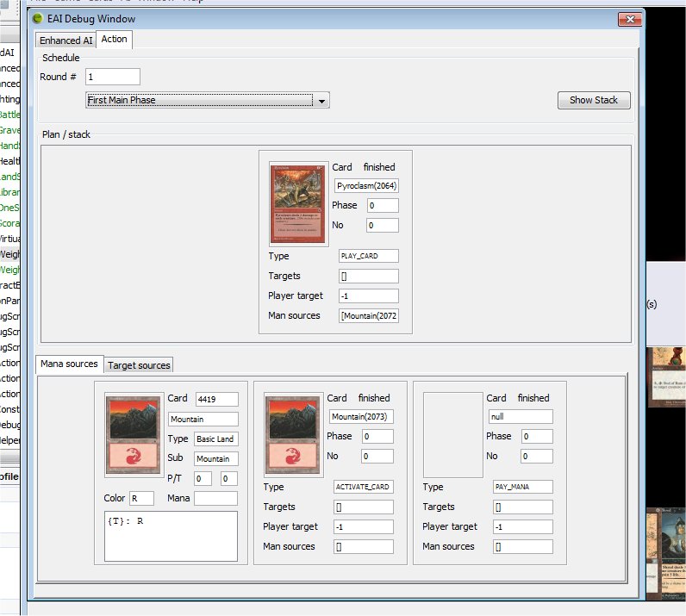Click the EAI Debug Window green title icon
This screenshot has width=686, height=616.
tap(38, 18)
